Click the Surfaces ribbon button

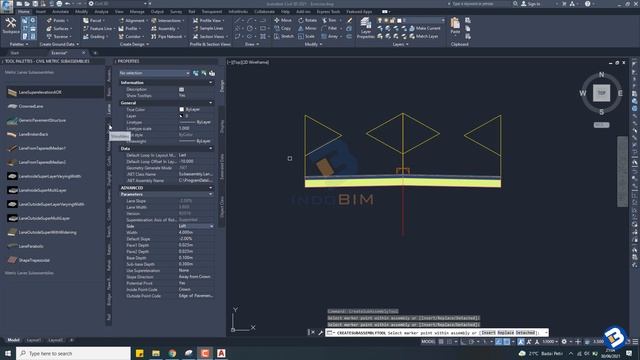(59, 28)
